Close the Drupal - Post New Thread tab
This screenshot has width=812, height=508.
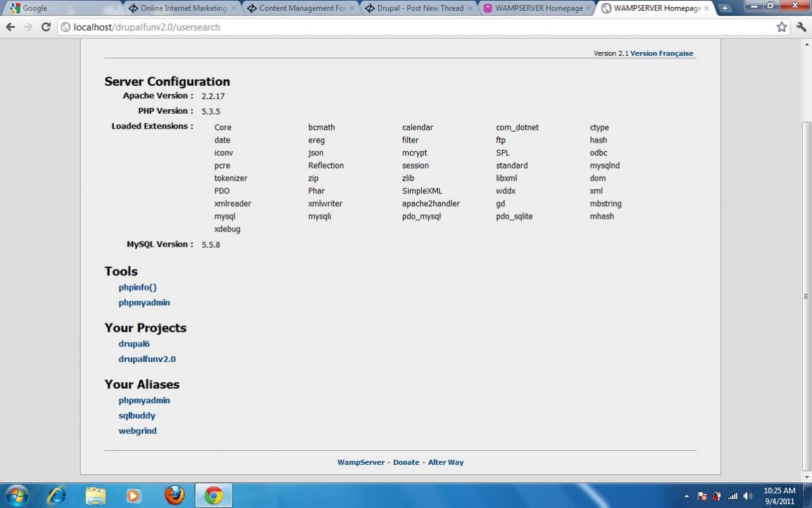point(470,8)
